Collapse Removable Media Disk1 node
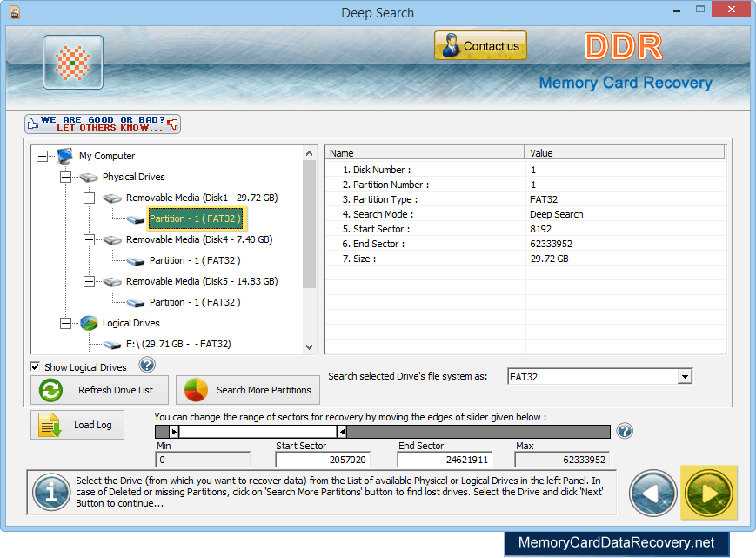The image size is (756, 558). tap(90, 198)
